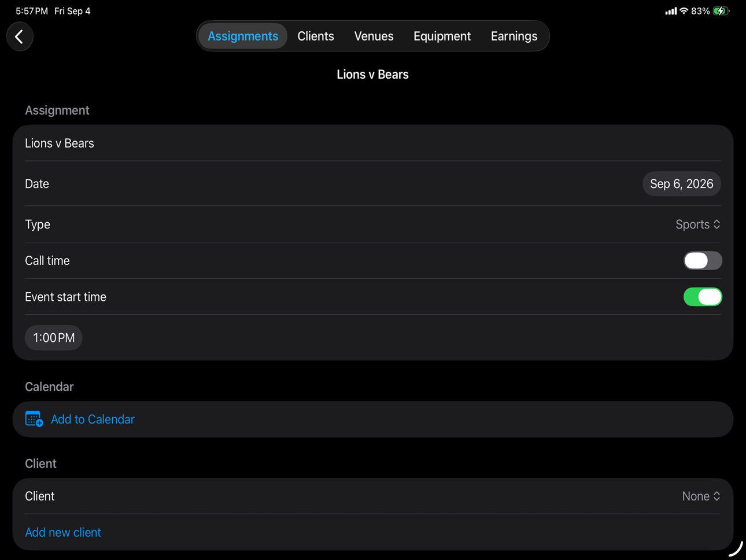Open the 1:00 PM time picker
Viewport: 746px width, 560px height.
(x=54, y=338)
